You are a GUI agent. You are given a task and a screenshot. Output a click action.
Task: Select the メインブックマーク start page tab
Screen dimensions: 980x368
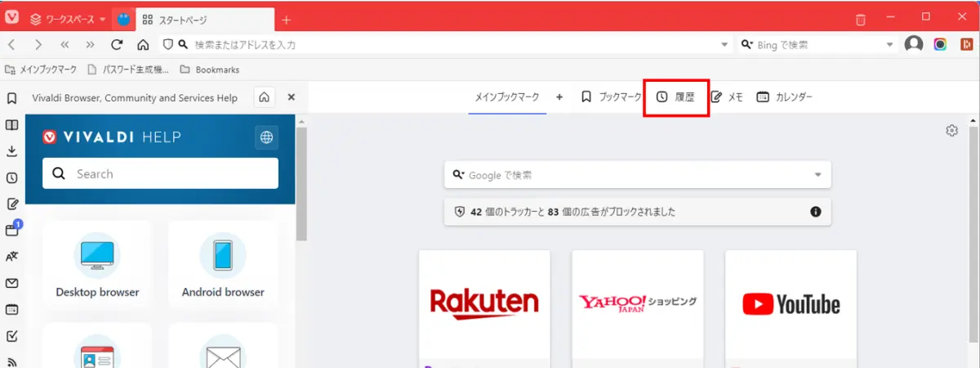coord(507,97)
